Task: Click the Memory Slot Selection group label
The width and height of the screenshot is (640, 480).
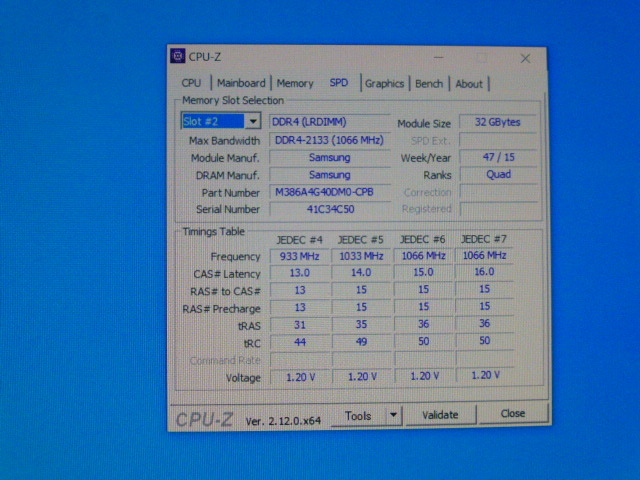Action: 233,100
